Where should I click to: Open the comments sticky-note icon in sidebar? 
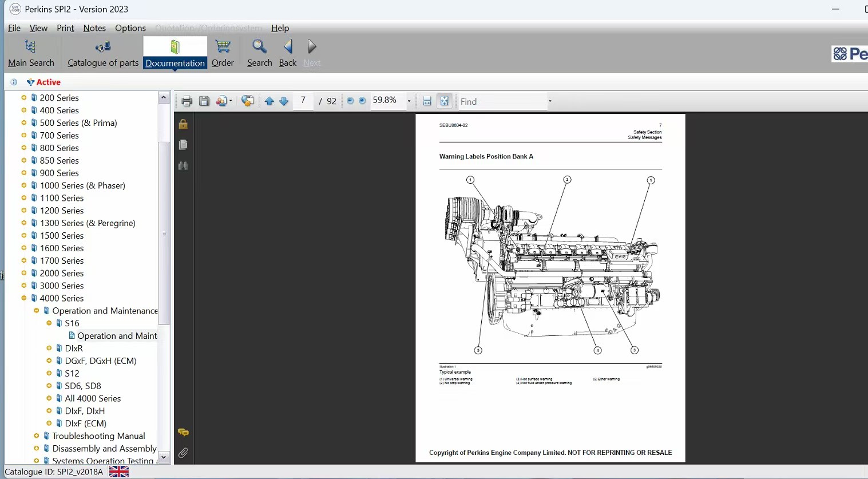(x=183, y=432)
